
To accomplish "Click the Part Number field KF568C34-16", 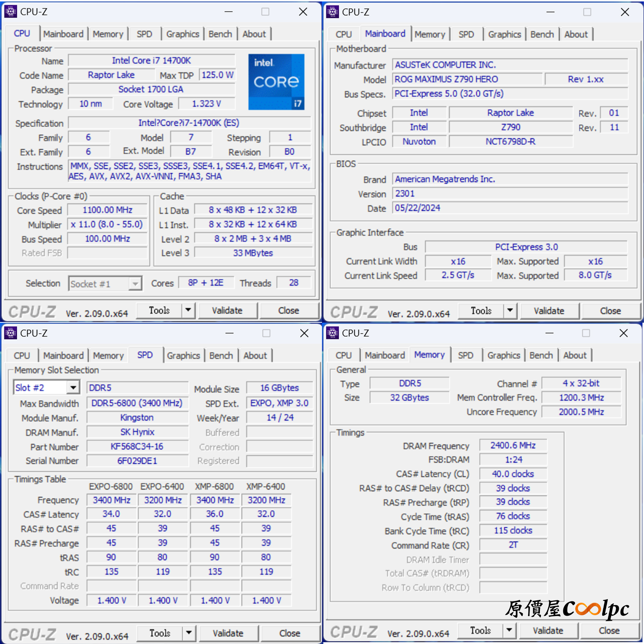I will click(x=137, y=447).
